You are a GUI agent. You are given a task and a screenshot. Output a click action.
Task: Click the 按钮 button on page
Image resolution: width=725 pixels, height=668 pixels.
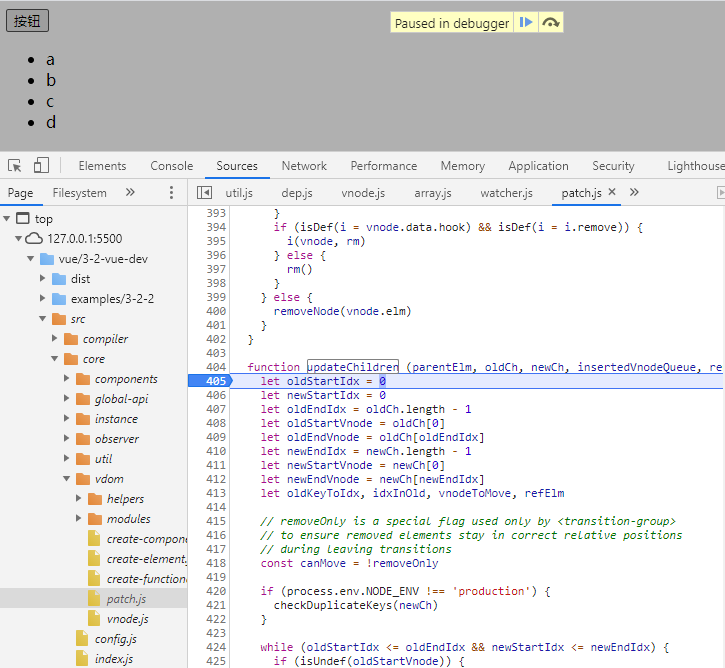(x=27, y=21)
